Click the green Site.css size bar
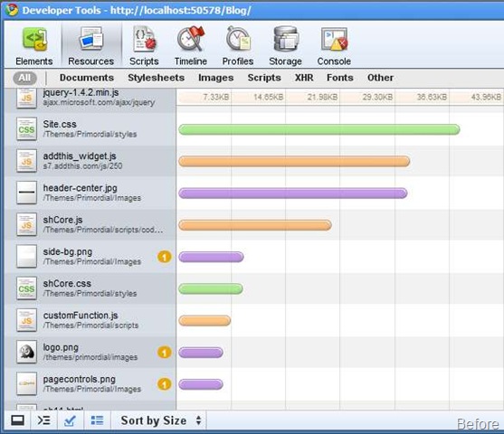Image resolution: width=504 pixels, height=434 pixels. pyautogui.click(x=319, y=129)
